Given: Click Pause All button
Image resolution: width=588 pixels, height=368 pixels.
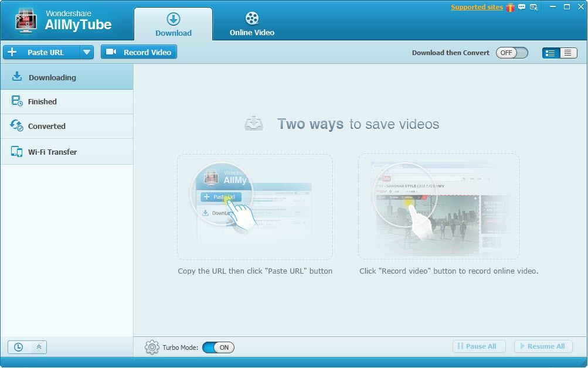Looking at the screenshot, I should pos(479,346).
